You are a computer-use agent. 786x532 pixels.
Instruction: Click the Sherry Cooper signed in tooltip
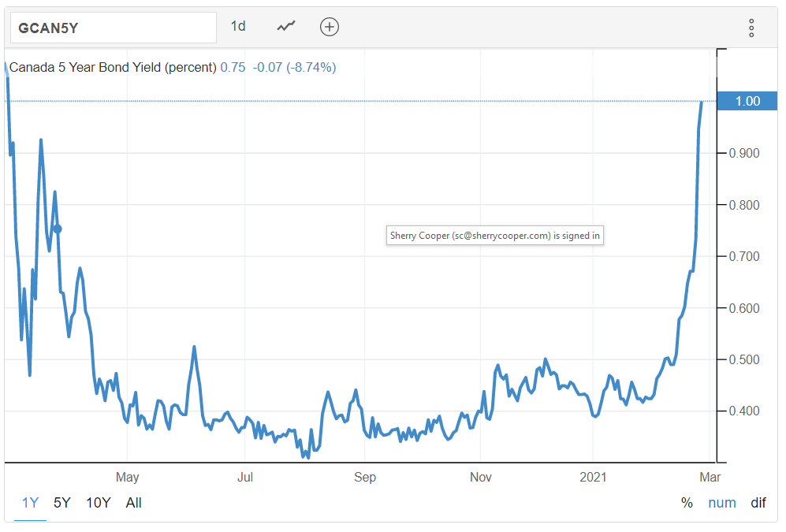point(495,236)
